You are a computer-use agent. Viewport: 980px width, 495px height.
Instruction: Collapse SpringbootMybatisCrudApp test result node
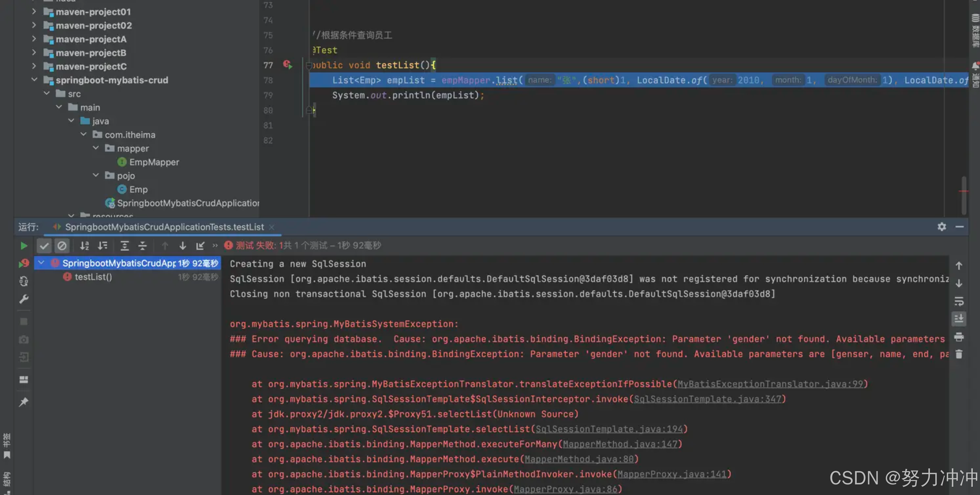[41, 263]
